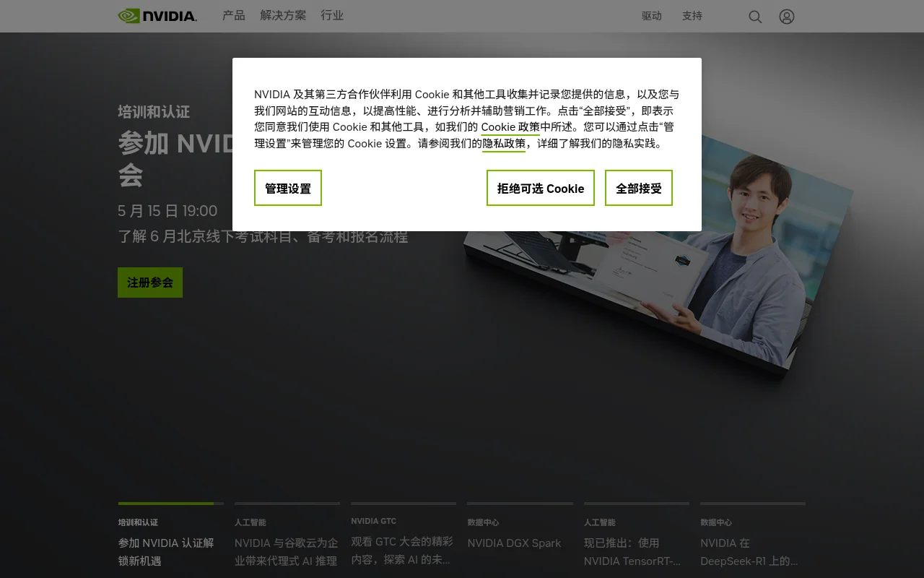Go to 驱动 section
The image size is (924, 578).
[x=652, y=16]
